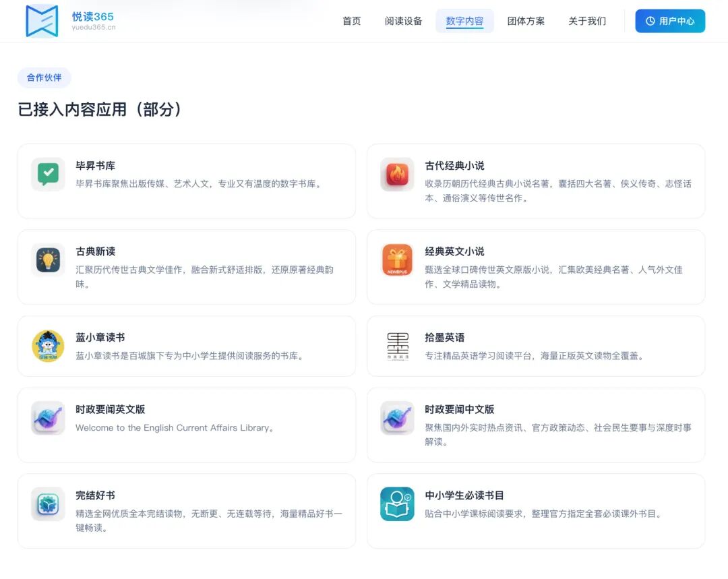Click the 毕昇书库 card title

point(96,166)
